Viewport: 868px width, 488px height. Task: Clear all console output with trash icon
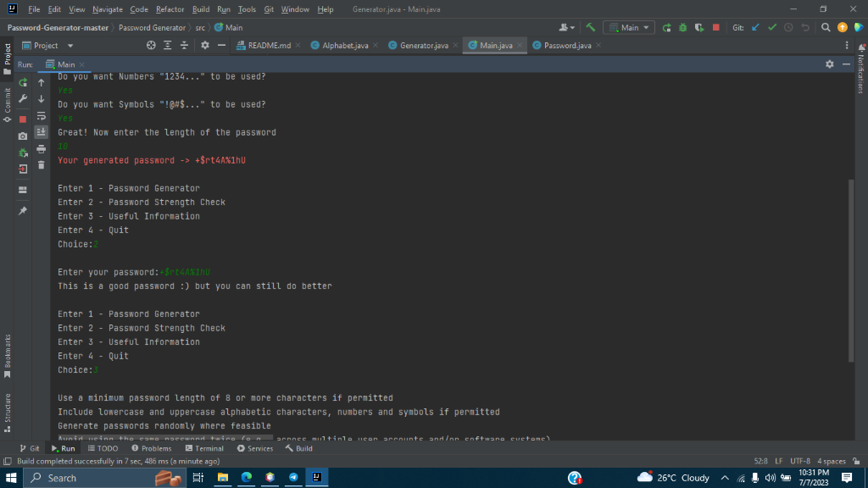click(41, 165)
